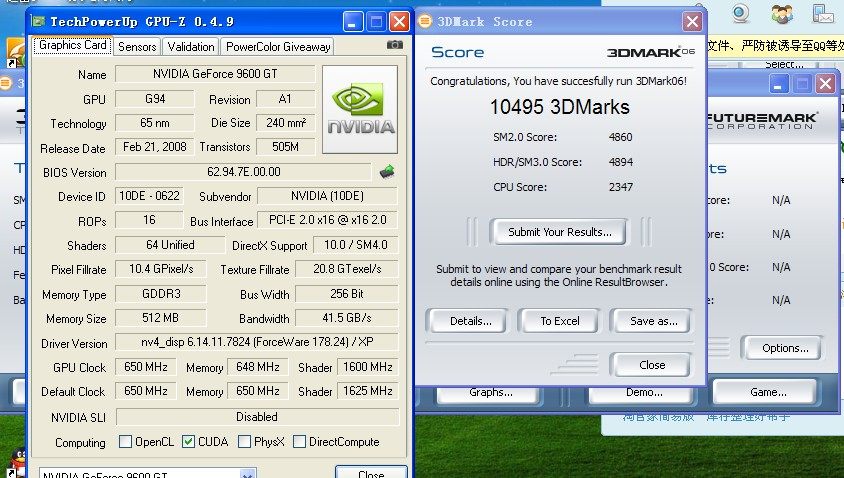Screen dimensions: 844x478
Task: Click the QQ penguin desktop icon
Action: point(15,462)
